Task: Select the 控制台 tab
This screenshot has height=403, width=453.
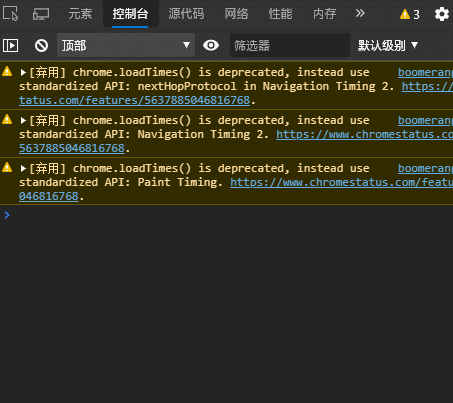Action: coord(130,14)
